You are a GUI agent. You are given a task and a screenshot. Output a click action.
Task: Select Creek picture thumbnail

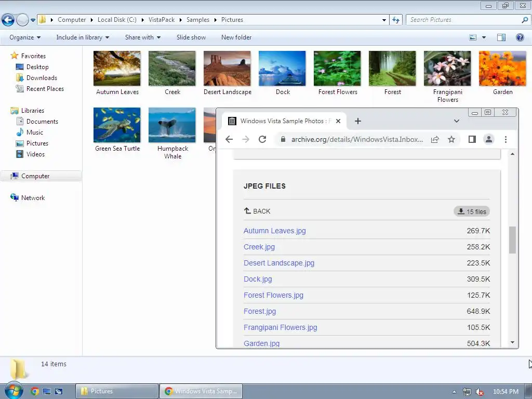172,69
